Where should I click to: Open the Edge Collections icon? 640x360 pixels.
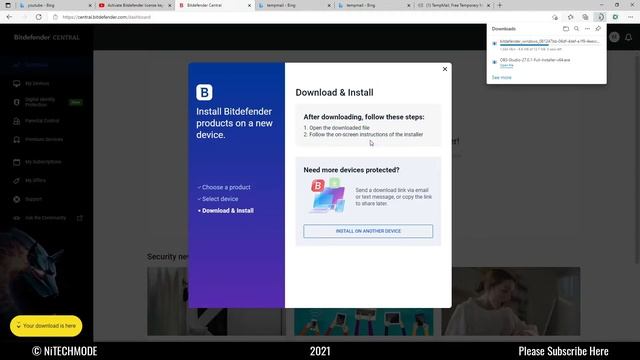pos(585,17)
